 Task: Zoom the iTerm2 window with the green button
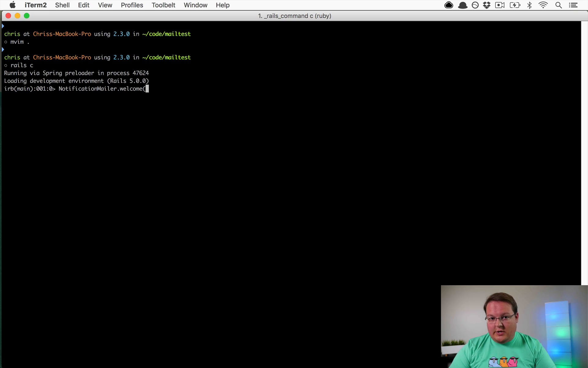[x=27, y=16]
